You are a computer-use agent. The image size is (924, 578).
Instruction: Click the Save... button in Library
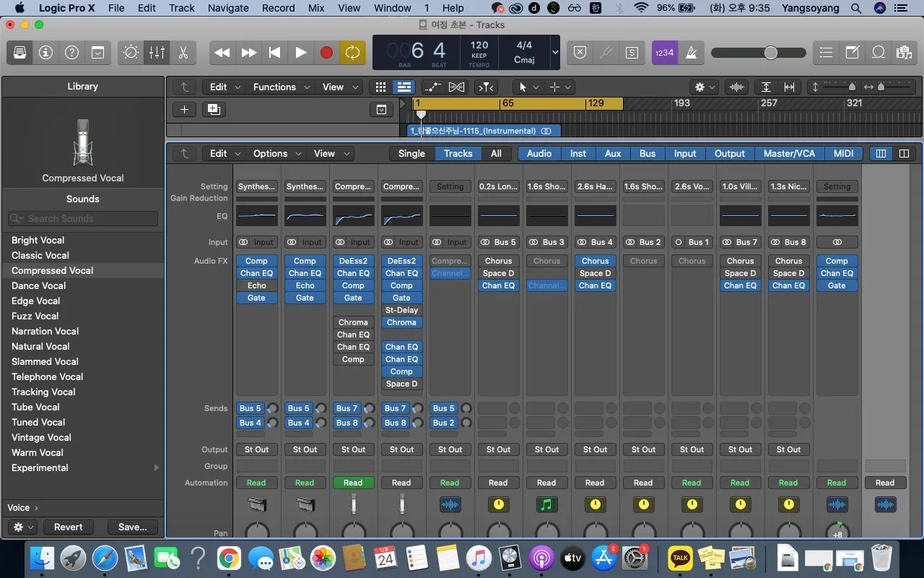(x=133, y=527)
